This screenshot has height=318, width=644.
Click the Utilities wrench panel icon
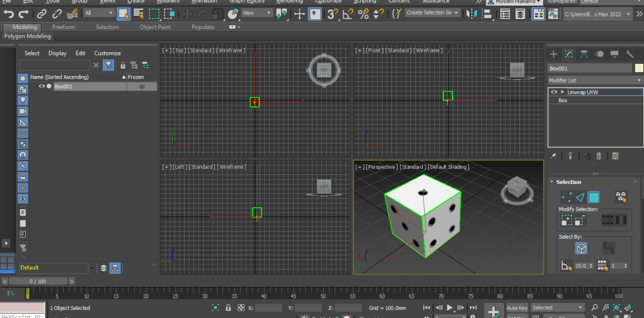(629, 54)
